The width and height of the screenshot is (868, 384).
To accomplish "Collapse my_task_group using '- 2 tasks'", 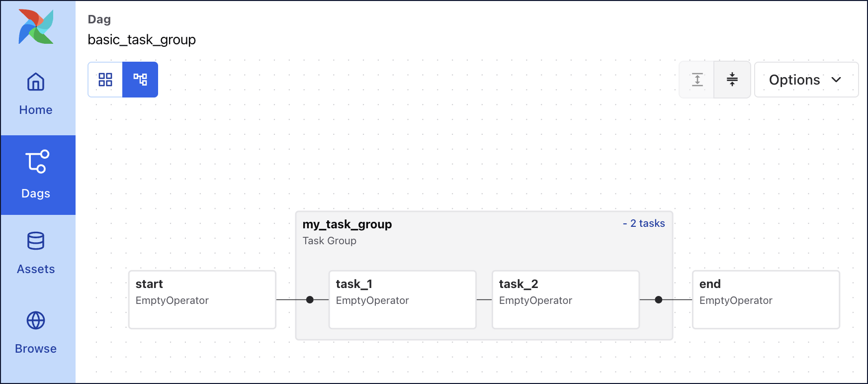I will (x=644, y=223).
